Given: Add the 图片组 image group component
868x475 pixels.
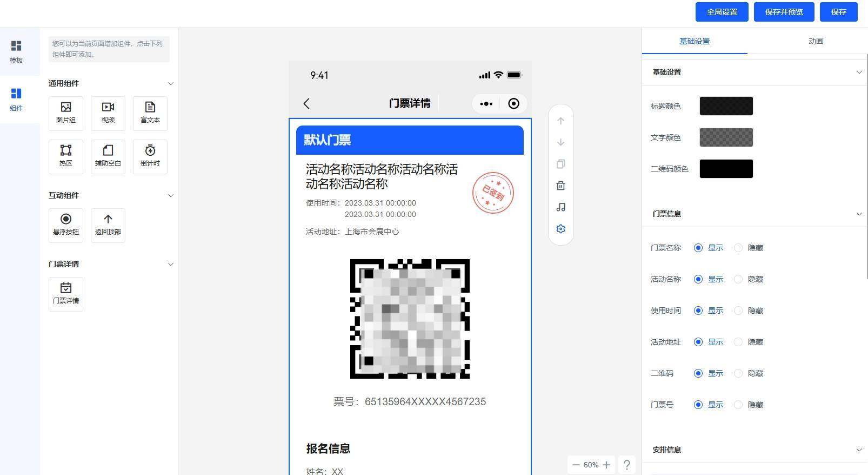Looking at the screenshot, I should point(66,113).
